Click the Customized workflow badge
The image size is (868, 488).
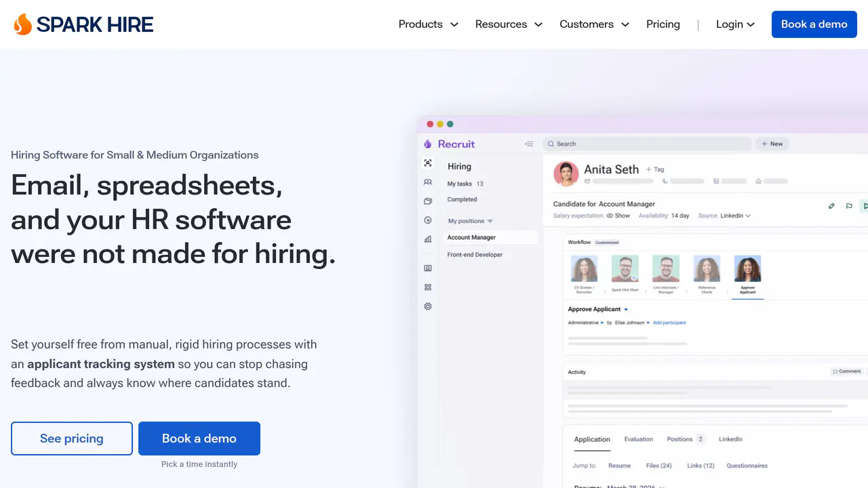click(x=607, y=242)
